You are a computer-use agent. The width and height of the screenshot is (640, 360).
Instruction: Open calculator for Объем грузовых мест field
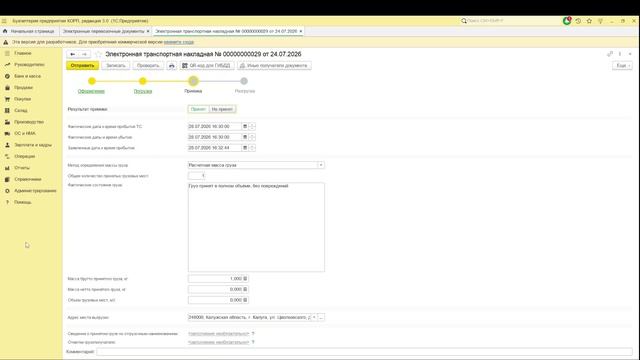point(245,300)
